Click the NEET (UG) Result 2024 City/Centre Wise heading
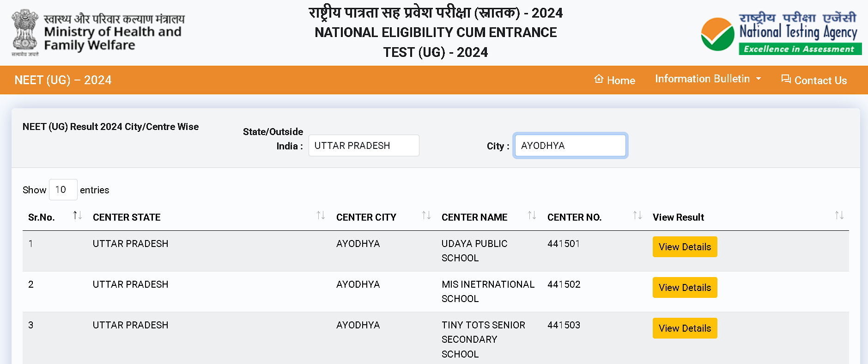 [110, 127]
